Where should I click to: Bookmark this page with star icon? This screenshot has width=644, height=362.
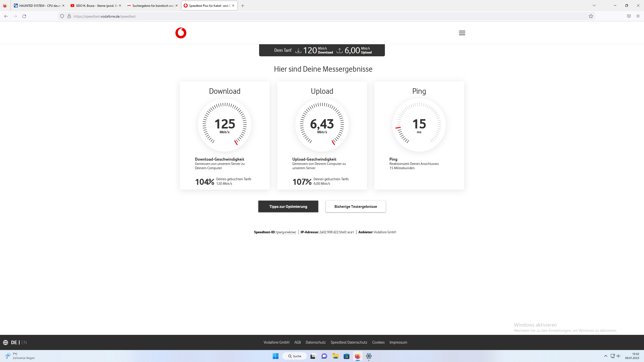(x=591, y=16)
